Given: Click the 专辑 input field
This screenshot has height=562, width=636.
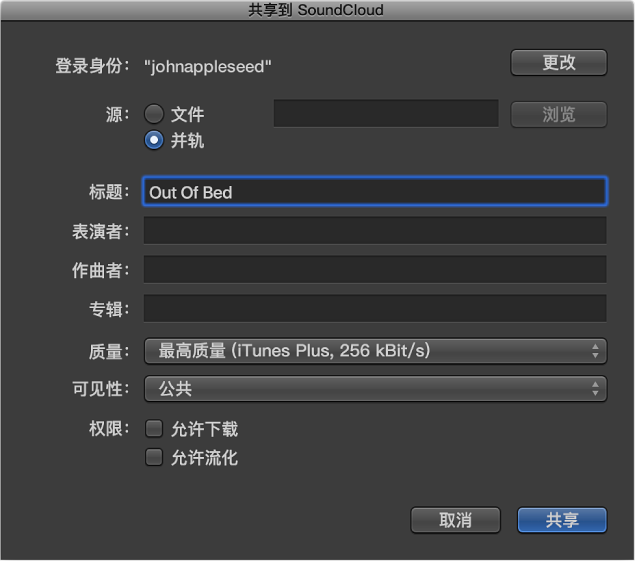Looking at the screenshot, I should point(375,308).
